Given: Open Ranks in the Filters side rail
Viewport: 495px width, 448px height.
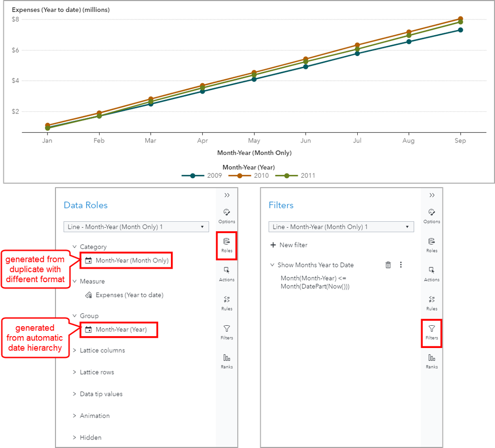Looking at the screenshot, I should click(x=432, y=361).
